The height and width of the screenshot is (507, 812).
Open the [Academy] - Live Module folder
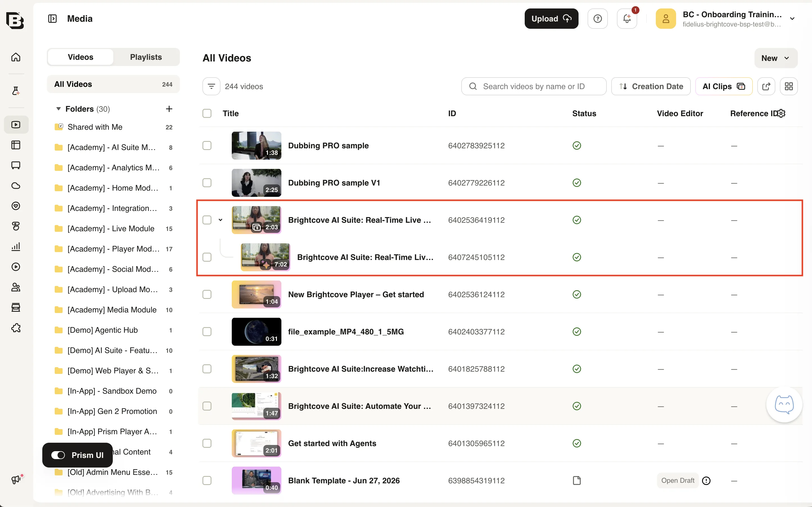point(113,229)
